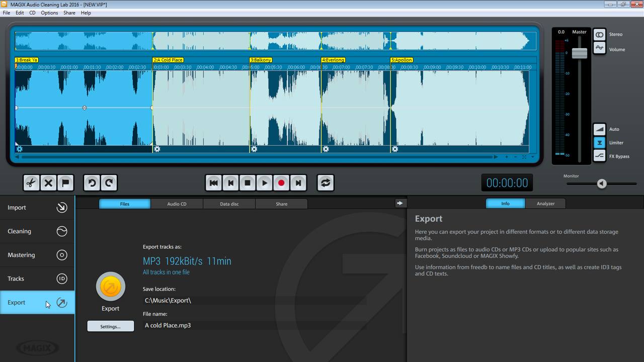Open effect settings gear for Balkony track

[254, 149]
